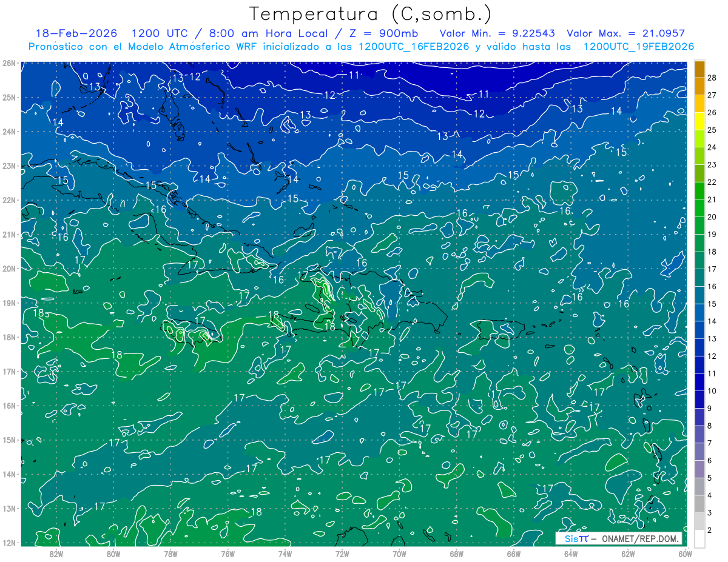728x562 pixels.
Task: Click the "25N" latitude axis label
Action: pyautogui.click(x=9, y=97)
